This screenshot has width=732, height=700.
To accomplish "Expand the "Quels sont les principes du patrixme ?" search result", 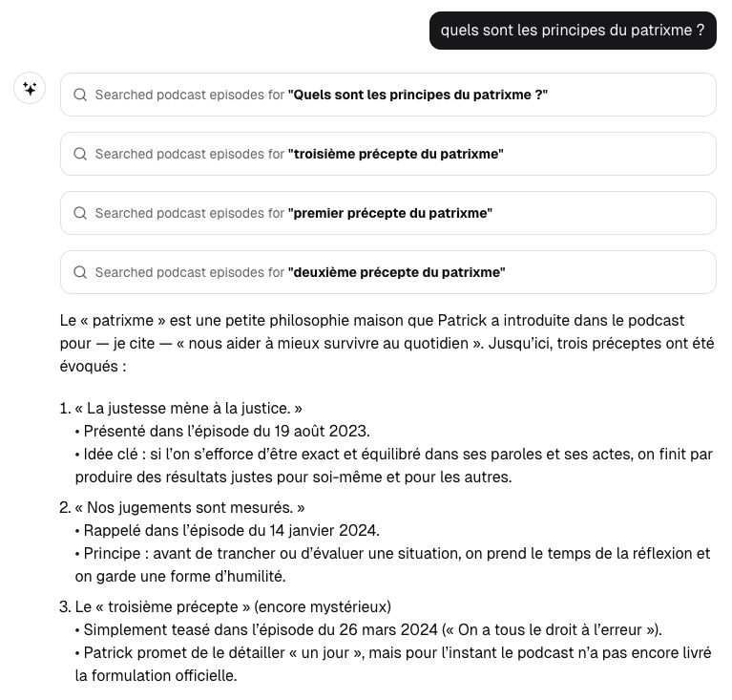I will [387, 95].
